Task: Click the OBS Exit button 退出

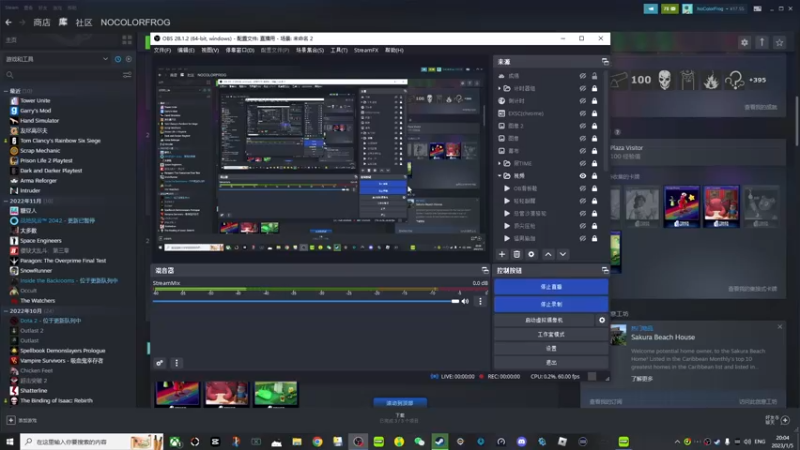Action: pos(551,363)
